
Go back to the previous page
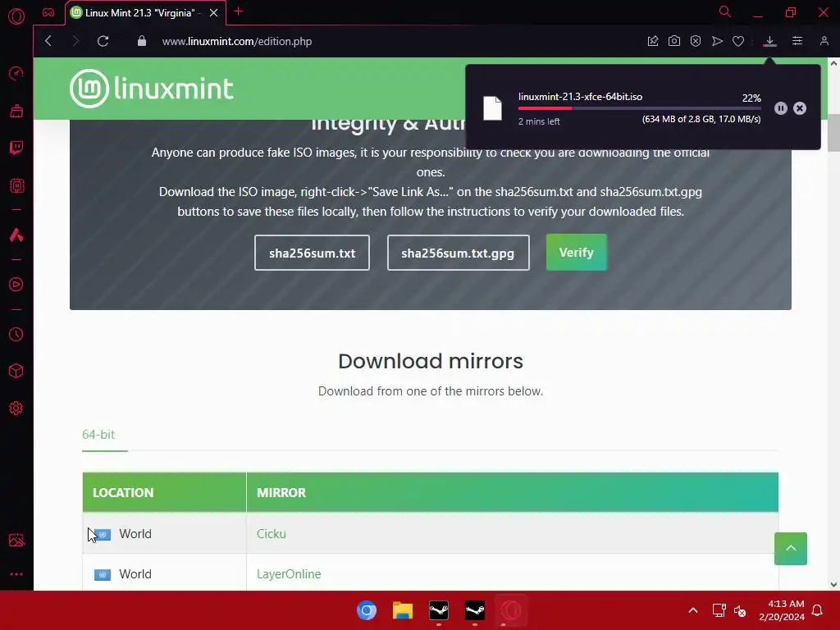pos(48,41)
